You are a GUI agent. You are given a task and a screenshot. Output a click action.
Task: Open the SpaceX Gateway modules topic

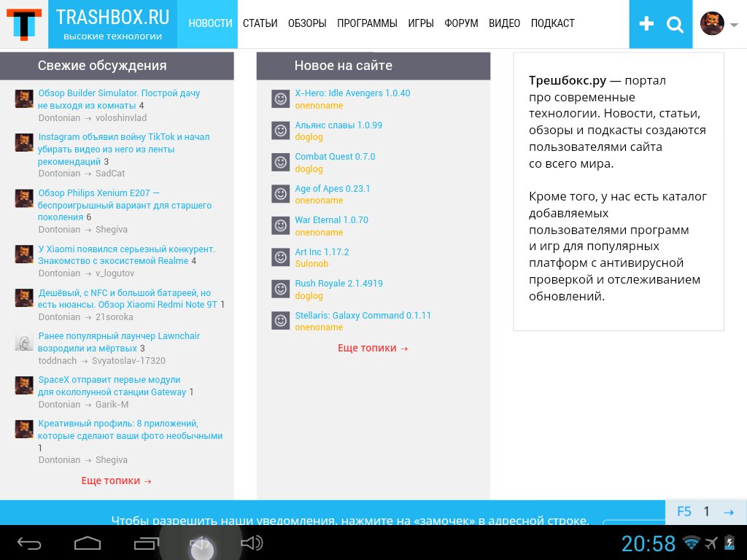click(x=112, y=386)
